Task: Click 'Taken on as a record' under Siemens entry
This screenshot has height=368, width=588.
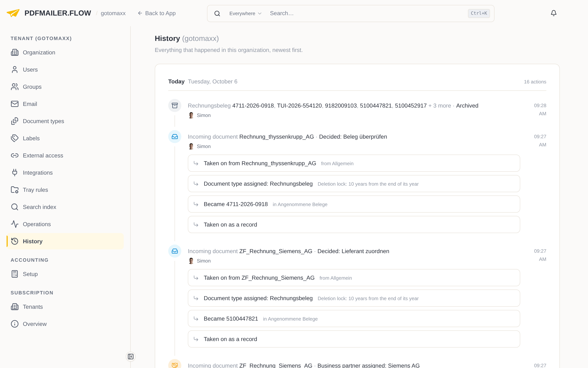Action: 354,339
